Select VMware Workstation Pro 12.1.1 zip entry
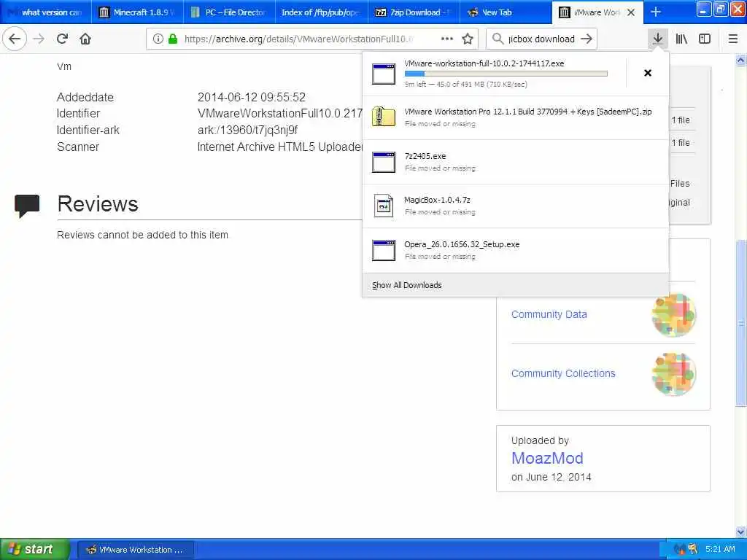Image resolution: width=747 pixels, height=560 pixels. 516,117
